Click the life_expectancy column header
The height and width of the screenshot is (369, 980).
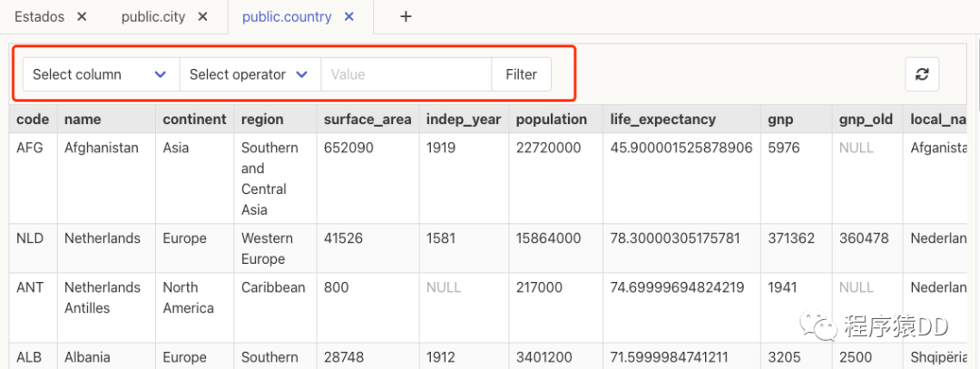point(662,119)
